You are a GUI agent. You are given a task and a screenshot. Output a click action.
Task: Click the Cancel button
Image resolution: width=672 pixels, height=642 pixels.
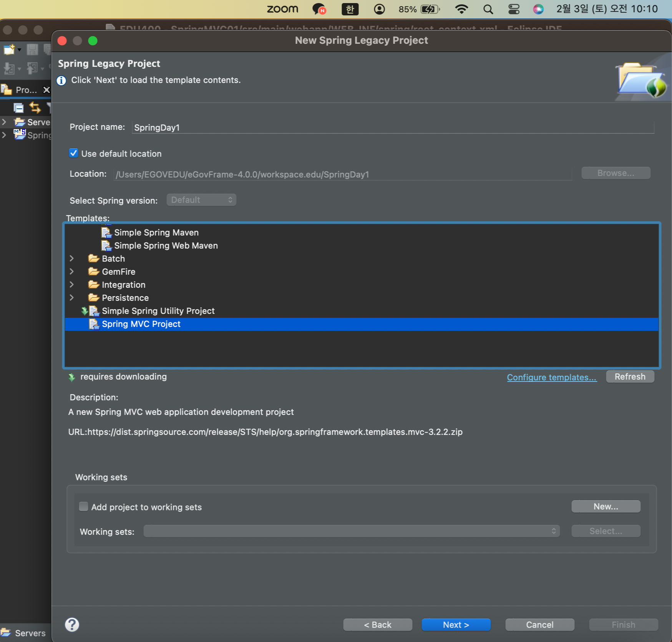tap(540, 625)
